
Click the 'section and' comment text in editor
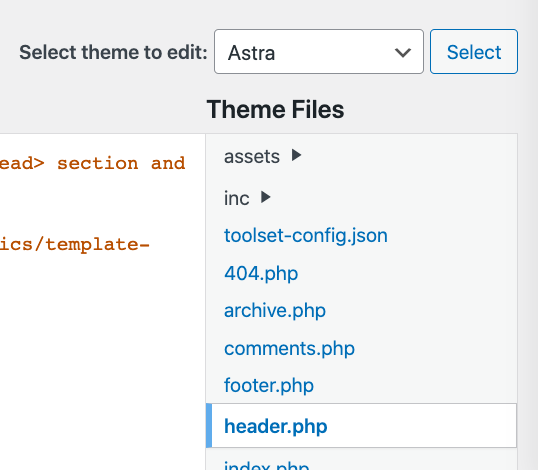coord(121,163)
